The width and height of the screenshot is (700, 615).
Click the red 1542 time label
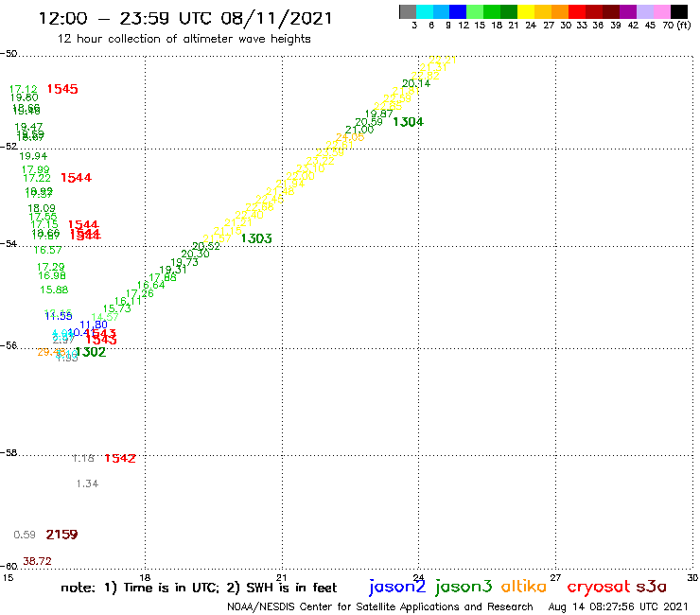pyautogui.click(x=119, y=458)
